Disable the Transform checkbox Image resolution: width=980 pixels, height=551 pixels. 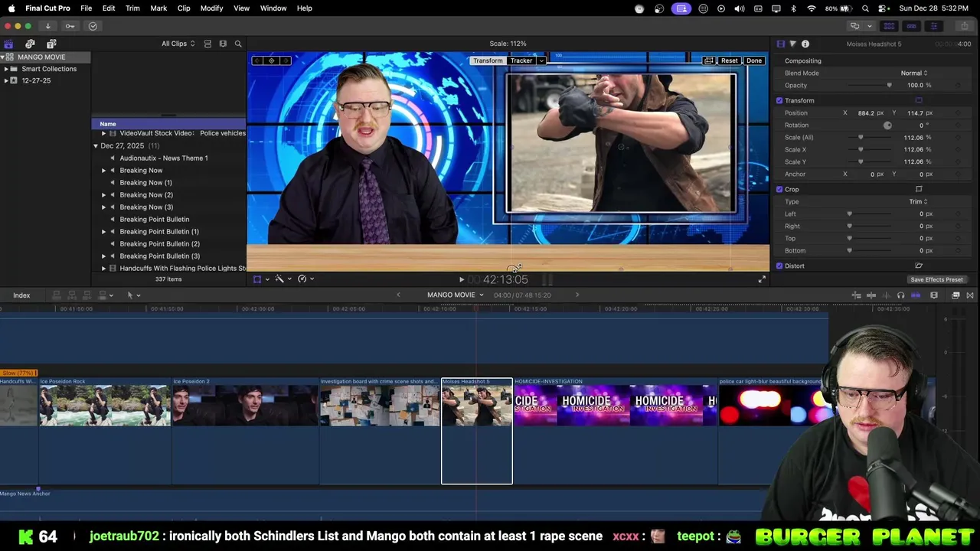(779, 100)
